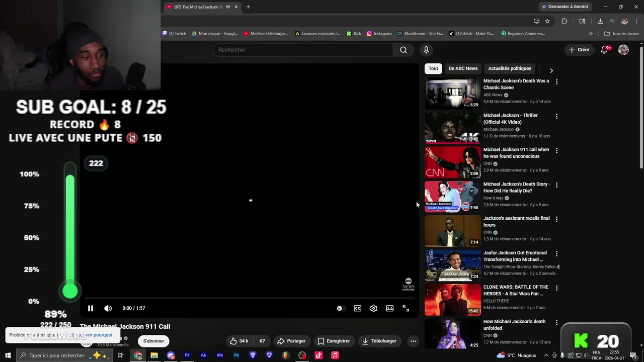Open the CNN 911 call video thumbnail
Screen dimensions: 644x362
click(x=453, y=162)
